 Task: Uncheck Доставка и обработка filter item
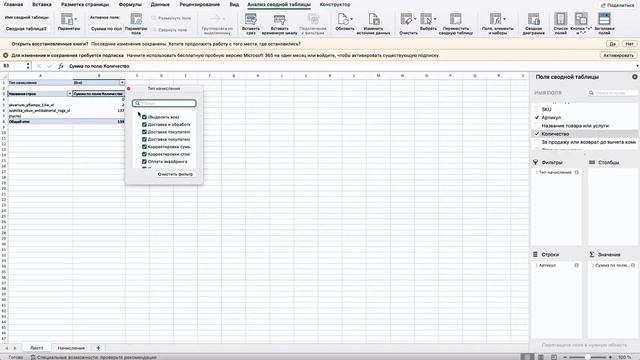(144, 124)
